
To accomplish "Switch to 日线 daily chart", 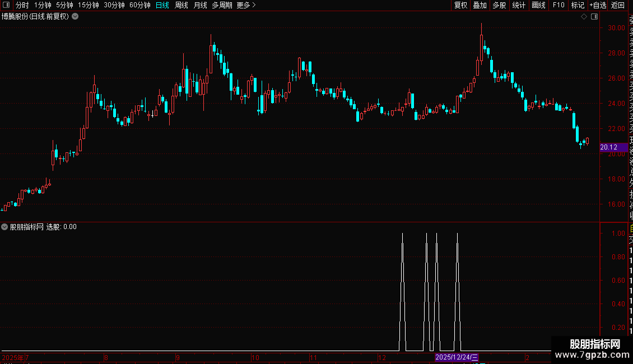I will [x=162, y=5].
